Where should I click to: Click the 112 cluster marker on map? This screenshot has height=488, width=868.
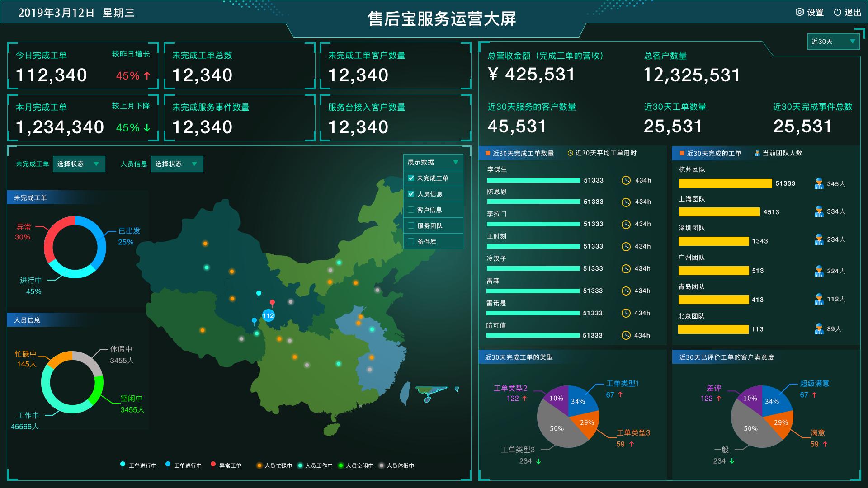pyautogui.click(x=268, y=315)
